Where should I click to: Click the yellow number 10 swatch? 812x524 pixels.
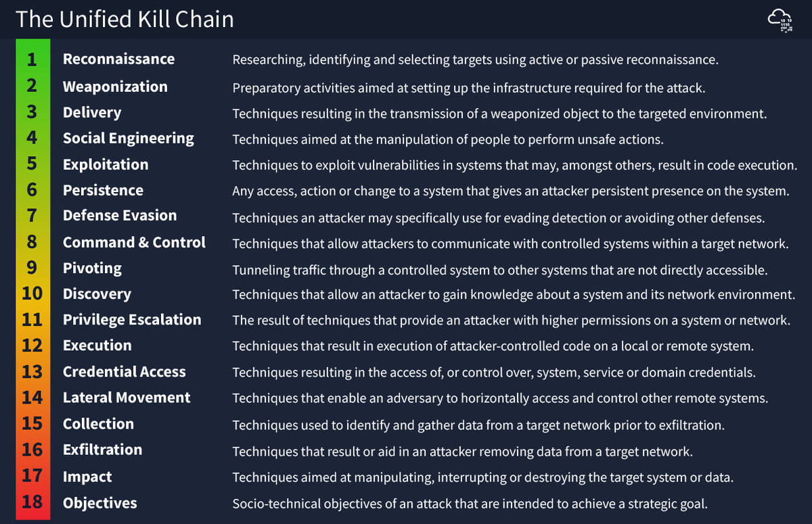tap(32, 294)
